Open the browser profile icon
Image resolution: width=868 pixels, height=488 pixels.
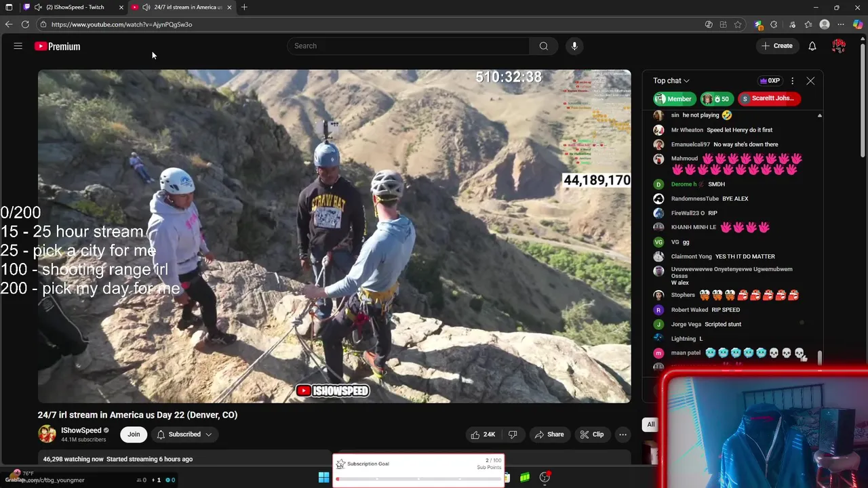click(825, 24)
